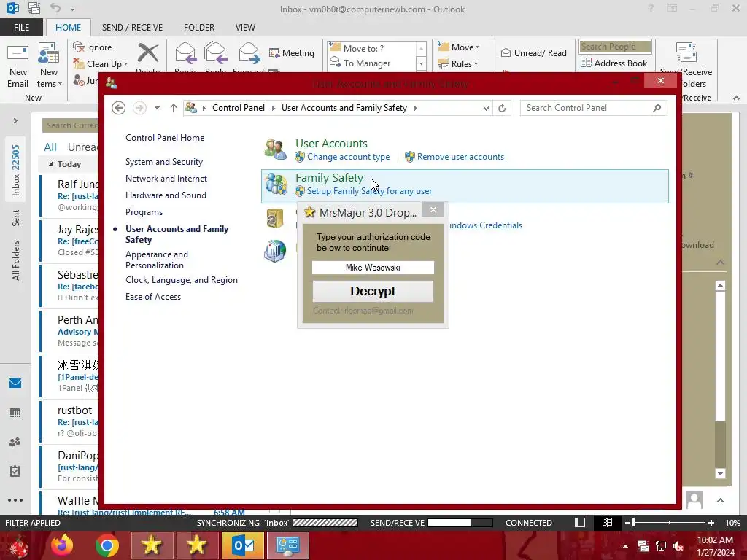Open Programs category
Image resolution: width=747 pixels, height=560 pixels.
144,212
